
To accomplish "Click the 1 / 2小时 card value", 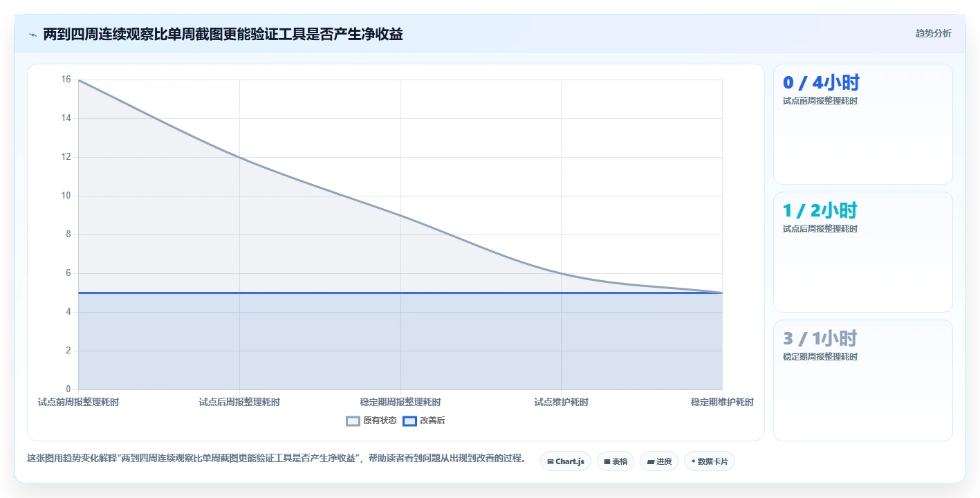I will click(820, 210).
